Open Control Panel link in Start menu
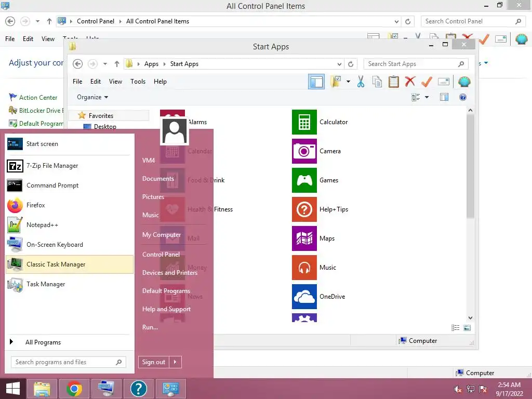This screenshot has width=532, height=399. tap(161, 255)
